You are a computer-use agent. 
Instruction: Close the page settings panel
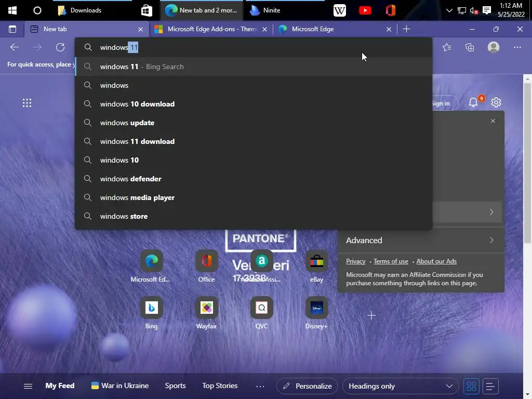(x=493, y=121)
